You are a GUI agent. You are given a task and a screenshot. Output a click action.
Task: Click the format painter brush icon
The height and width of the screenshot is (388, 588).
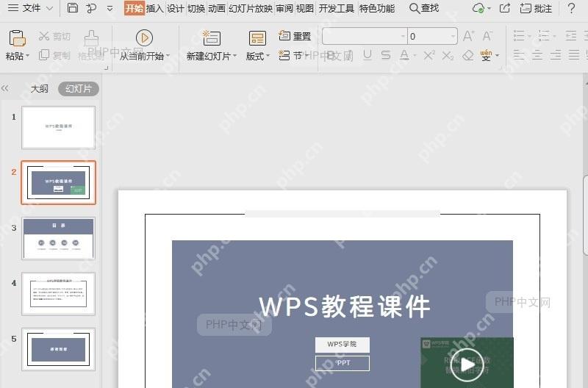tap(91, 38)
